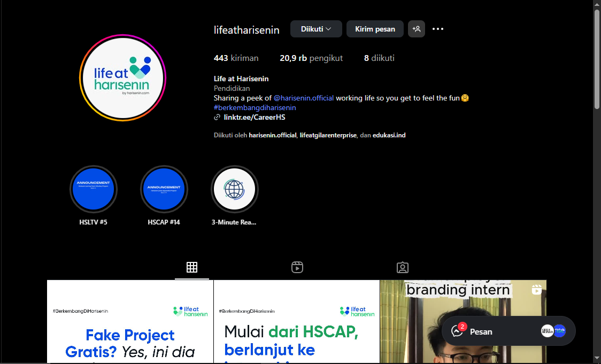Open the Pesan floating messages panel
Viewport: 601px width, 364px height.
508,331
